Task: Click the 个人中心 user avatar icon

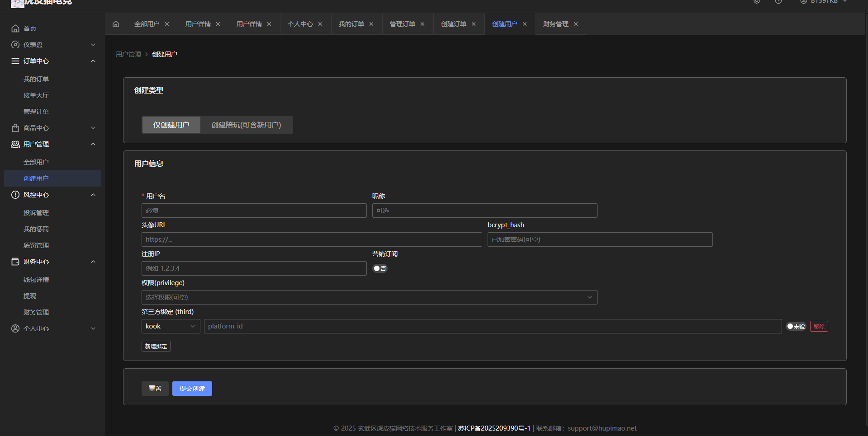Action: 15,328
